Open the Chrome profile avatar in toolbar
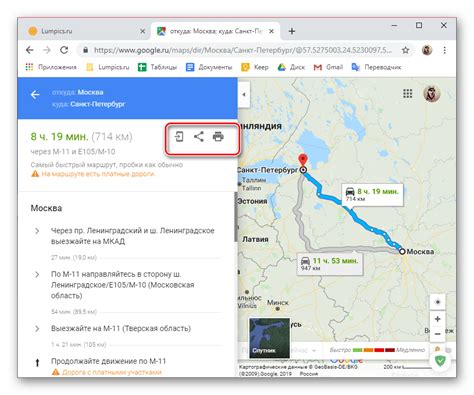 click(x=427, y=50)
